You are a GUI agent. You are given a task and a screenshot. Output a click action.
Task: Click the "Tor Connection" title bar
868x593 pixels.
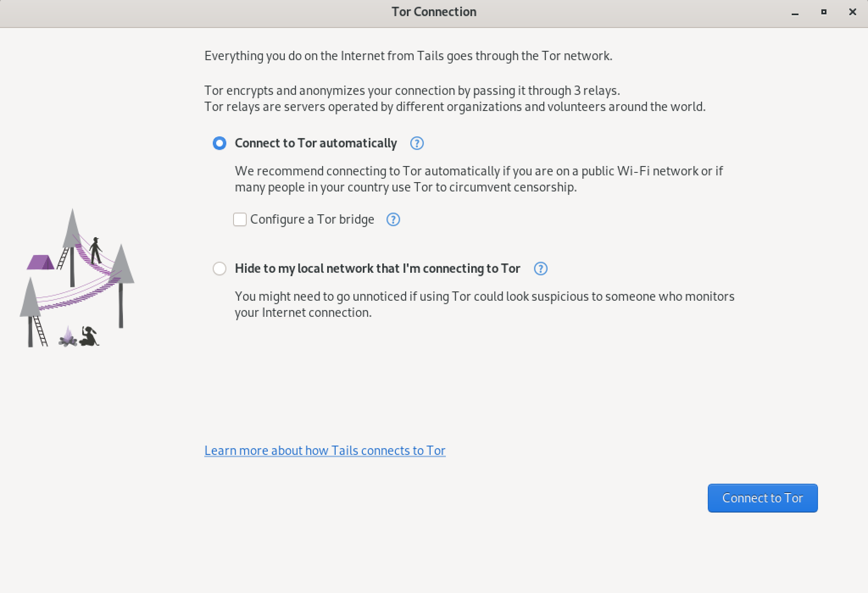coord(434,12)
